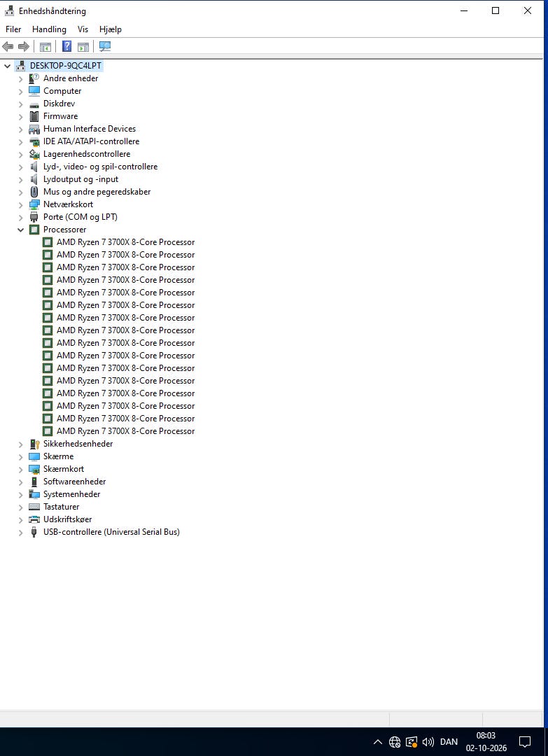Click the speaker volume icon in the taskbar

(428, 741)
